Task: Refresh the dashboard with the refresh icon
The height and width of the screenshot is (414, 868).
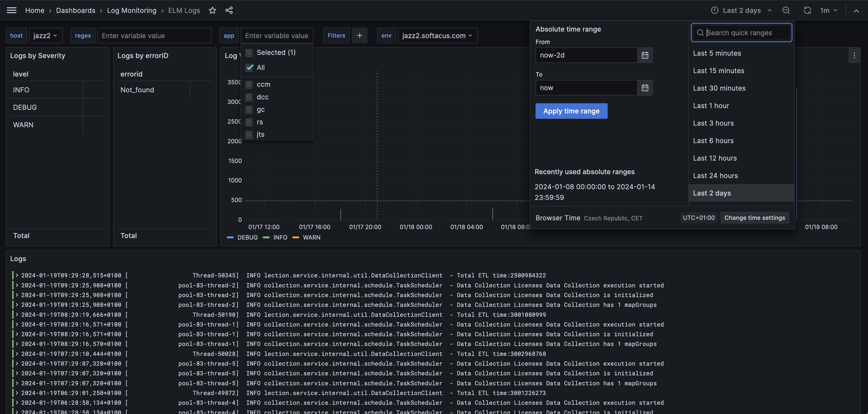Action: click(807, 10)
